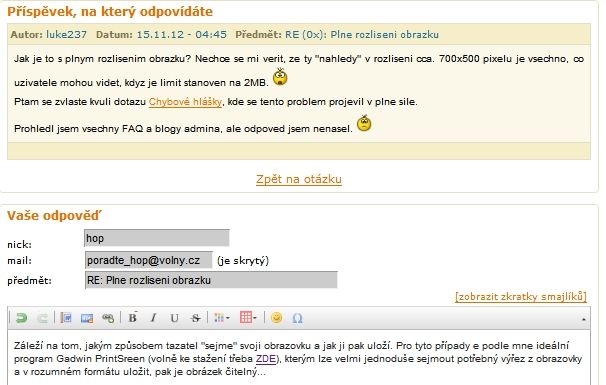Click the (je skrytý) note beside mail

243,261
